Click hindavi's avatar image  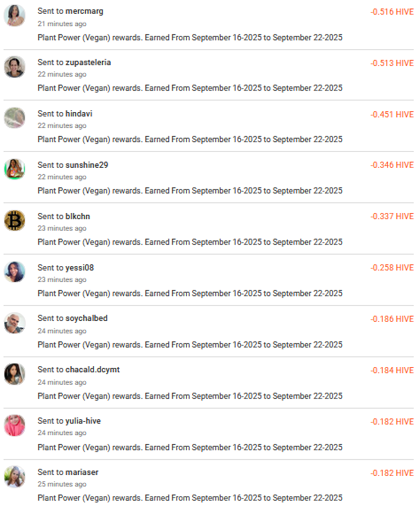[15, 118]
